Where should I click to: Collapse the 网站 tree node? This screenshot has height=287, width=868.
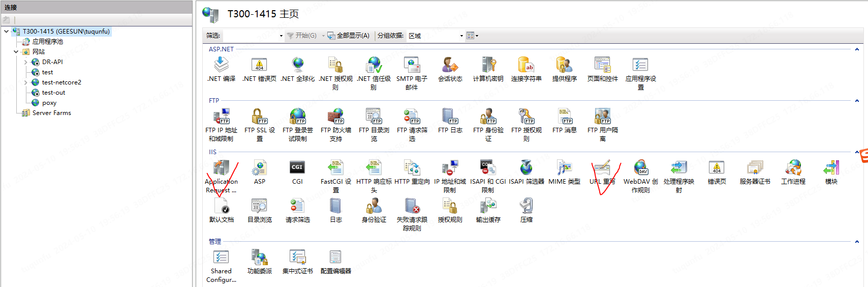pyautogui.click(x=16, y=52)
